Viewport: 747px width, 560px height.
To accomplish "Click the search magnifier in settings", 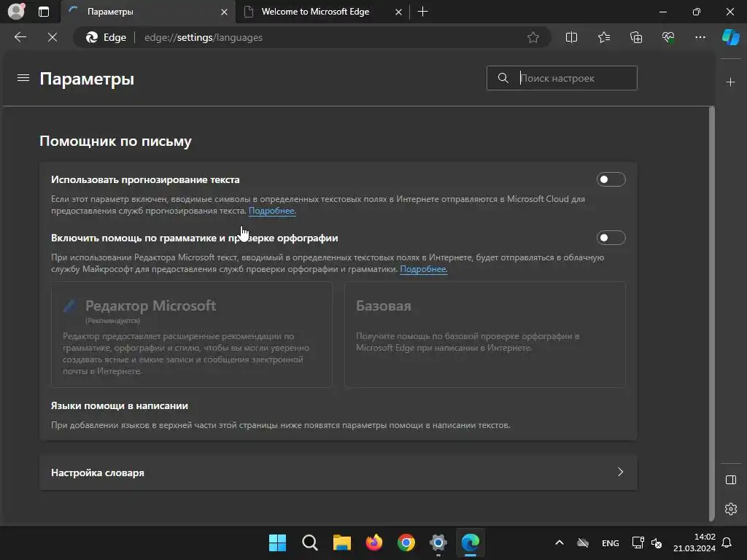I will pyautogui.click(x=503, y=78).
